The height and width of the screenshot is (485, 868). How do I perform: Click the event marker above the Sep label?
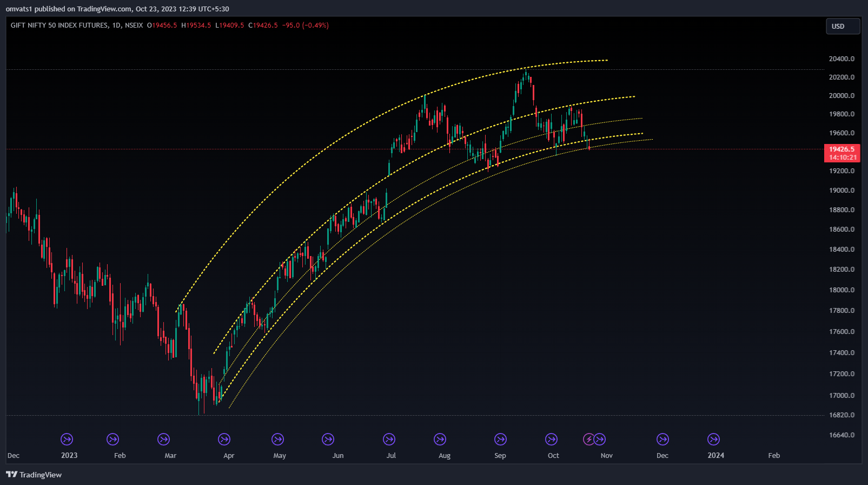pyautogui.click(x=500, y=439)
